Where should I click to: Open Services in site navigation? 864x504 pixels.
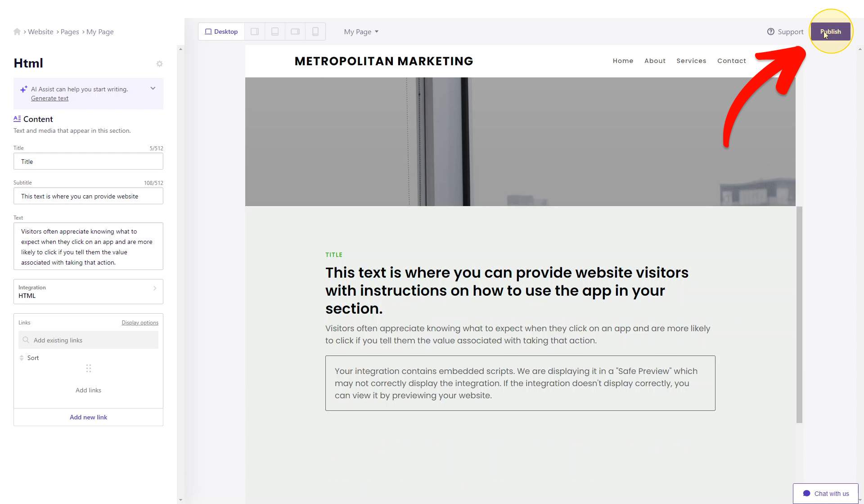[x=691, y=61]
